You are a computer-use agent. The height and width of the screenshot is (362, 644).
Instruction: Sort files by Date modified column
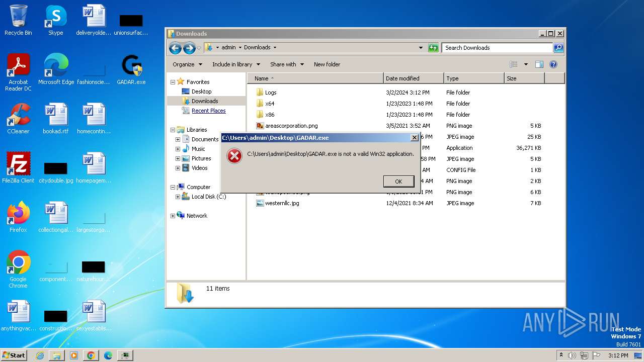(x=414, y=78)
